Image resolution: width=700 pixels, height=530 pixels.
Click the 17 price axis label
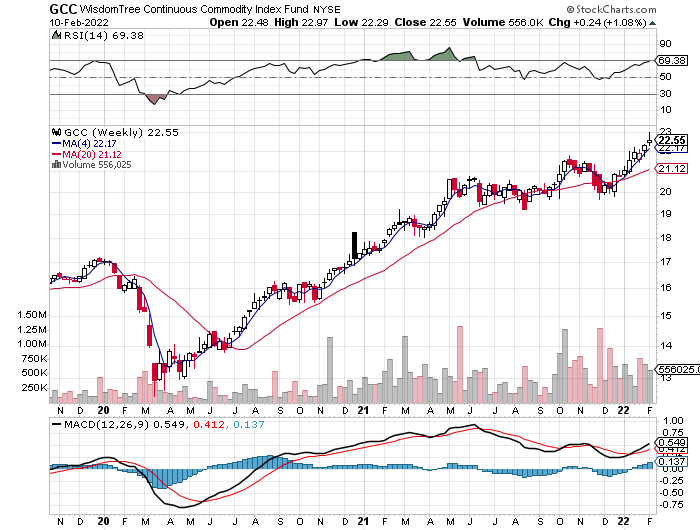(665, 262)
